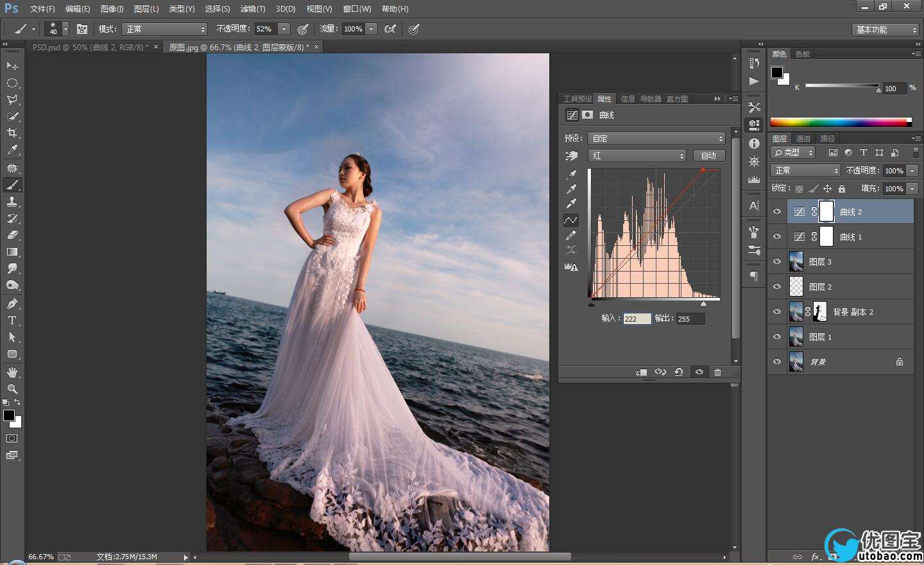The height and width of the screenshot is (565, 924).
Task: Toggle adjustment visibility eye in Properties panel
Action: [699, 372]
